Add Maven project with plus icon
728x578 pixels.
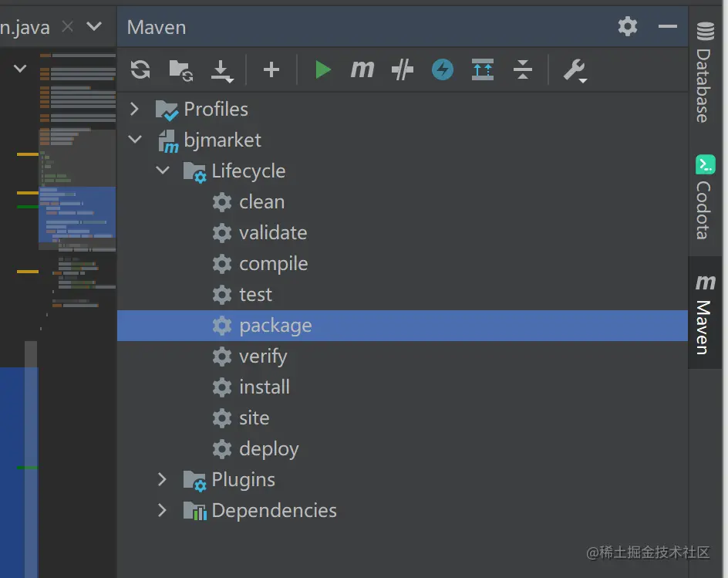pyautogui.click(x=271, y=70)
